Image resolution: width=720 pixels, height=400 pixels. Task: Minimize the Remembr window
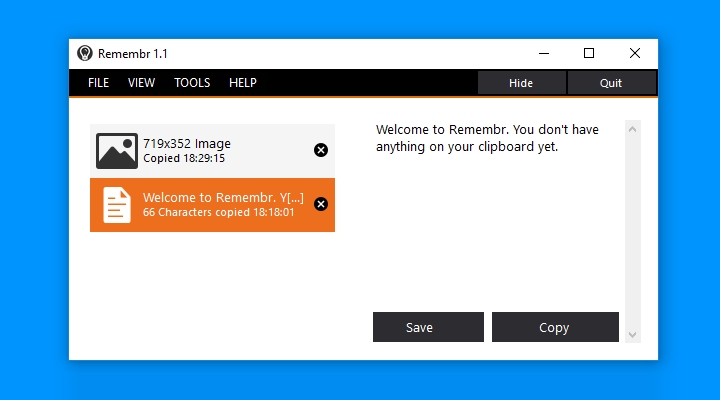point(544,53)
